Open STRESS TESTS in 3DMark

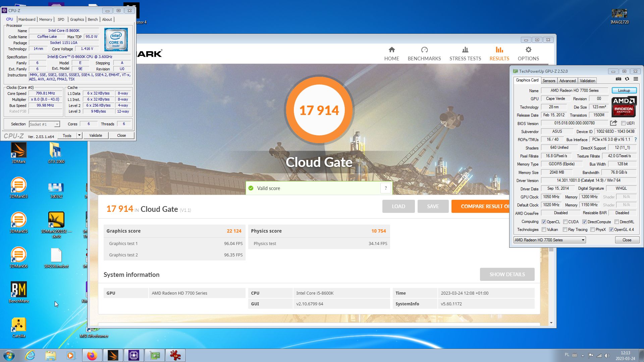click(x=465, y=54)
